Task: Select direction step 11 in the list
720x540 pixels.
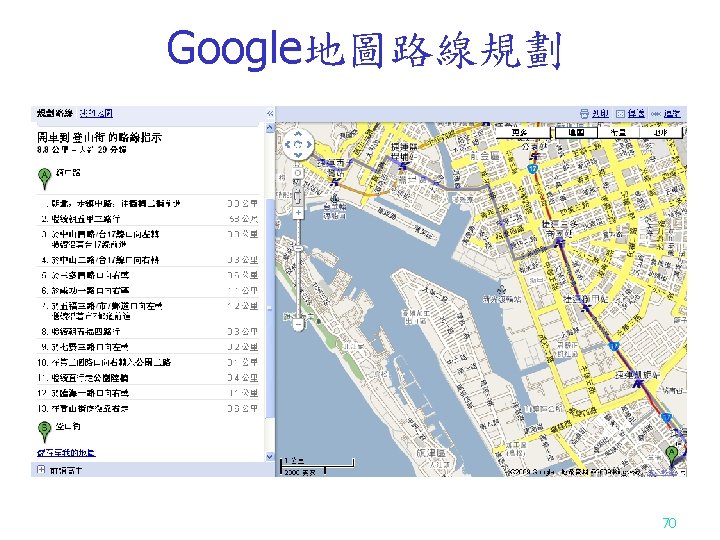Action: click(147, 378)
